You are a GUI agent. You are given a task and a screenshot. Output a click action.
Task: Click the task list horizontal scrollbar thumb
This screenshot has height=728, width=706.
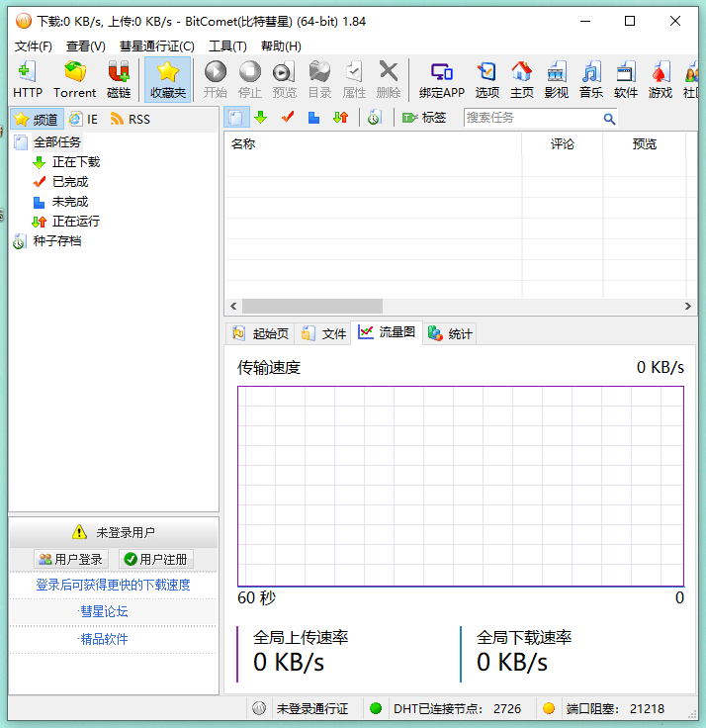(312, 306)
